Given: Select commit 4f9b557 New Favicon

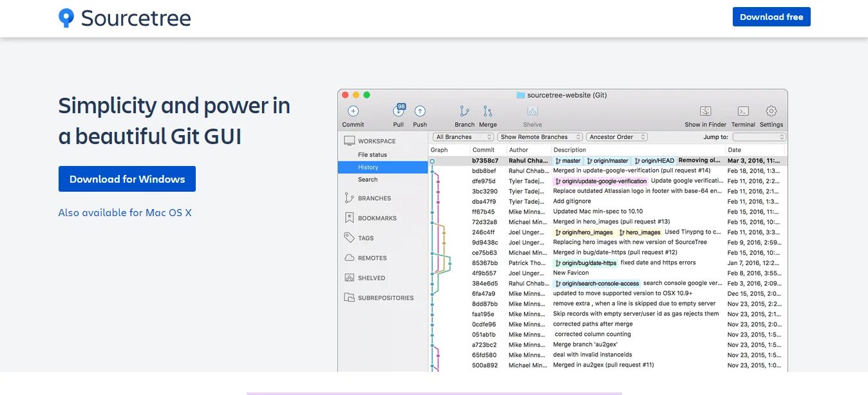Looking at the screenshot, I should (608, 273).
